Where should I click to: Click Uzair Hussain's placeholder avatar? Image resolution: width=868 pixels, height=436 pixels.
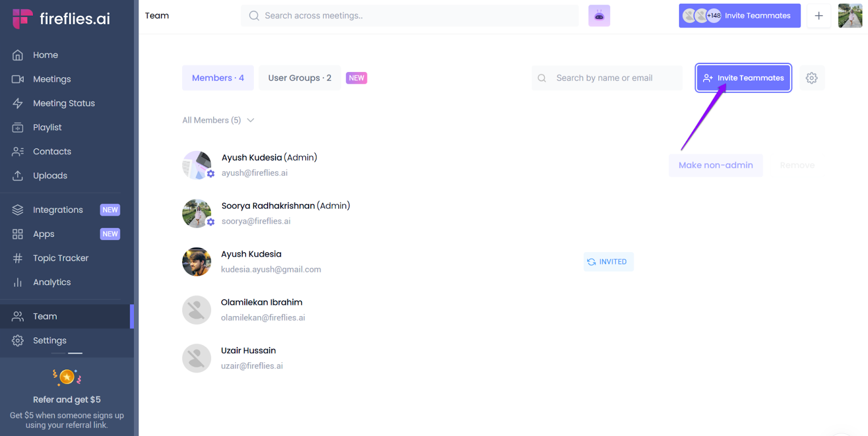coord(197,358)
